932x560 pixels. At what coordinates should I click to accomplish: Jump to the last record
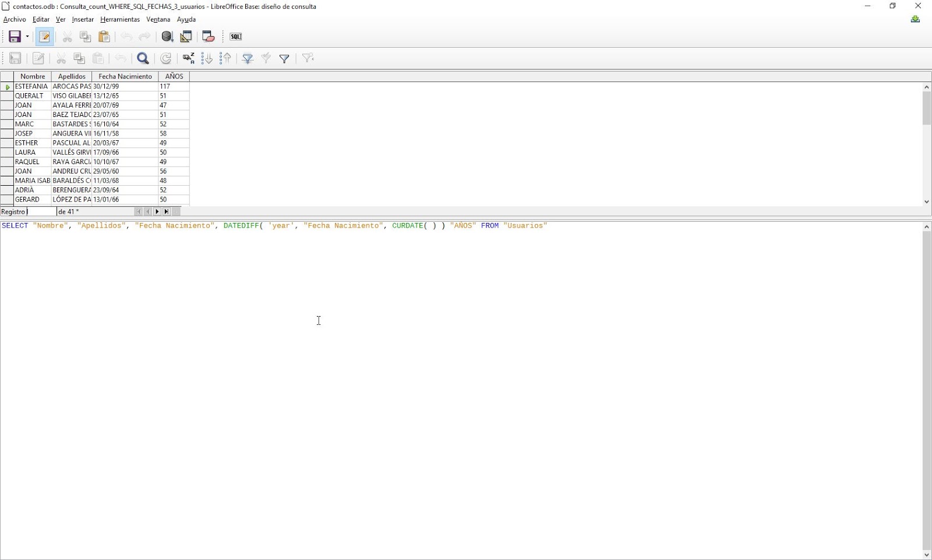[x=167, y=211]
